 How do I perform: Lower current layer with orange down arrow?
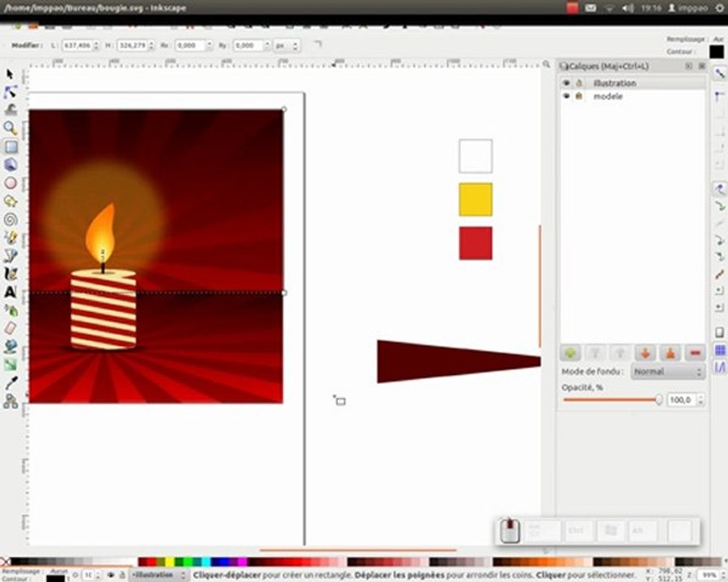click(645, 353)
